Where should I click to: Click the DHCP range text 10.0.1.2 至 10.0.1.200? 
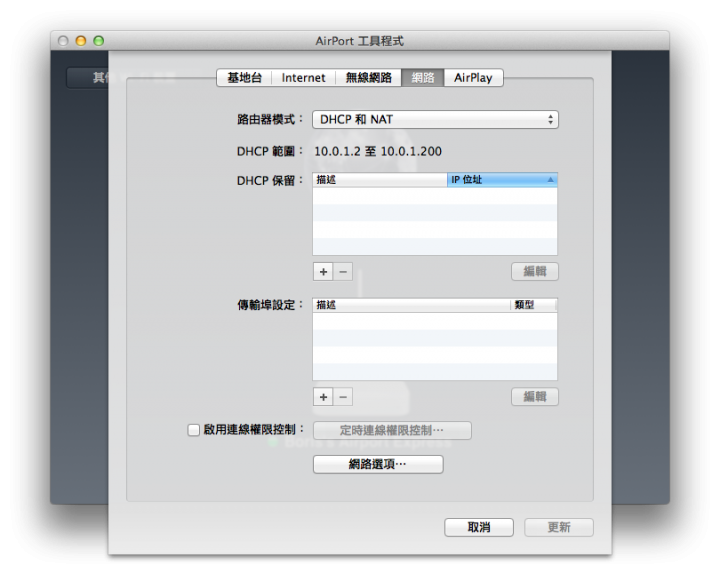tap(378, 151)
